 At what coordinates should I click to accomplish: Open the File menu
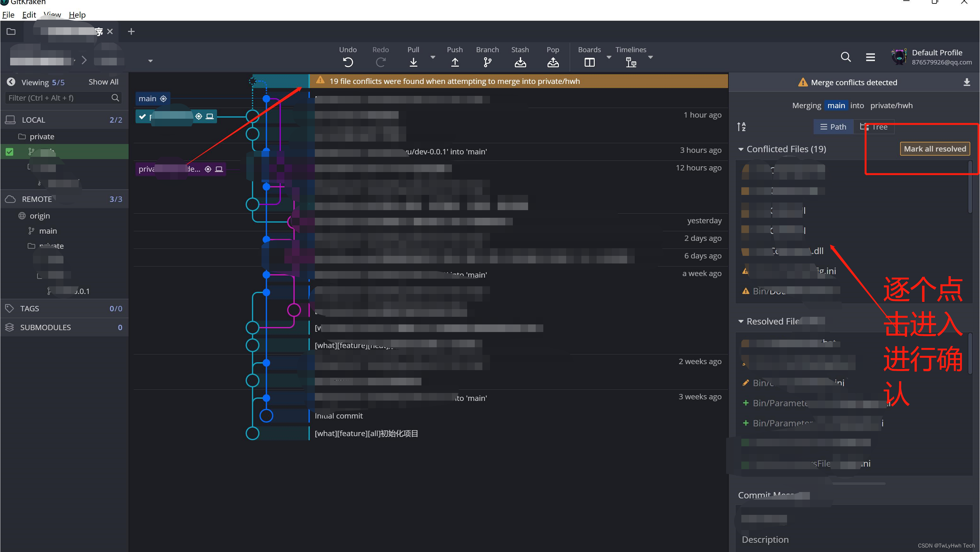(8, 15)
